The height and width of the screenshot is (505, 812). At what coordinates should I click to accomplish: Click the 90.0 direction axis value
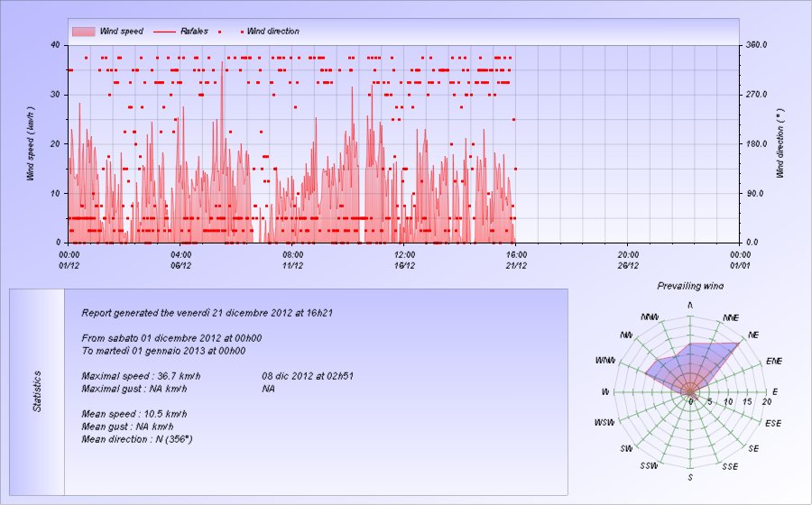coord(754,194)
